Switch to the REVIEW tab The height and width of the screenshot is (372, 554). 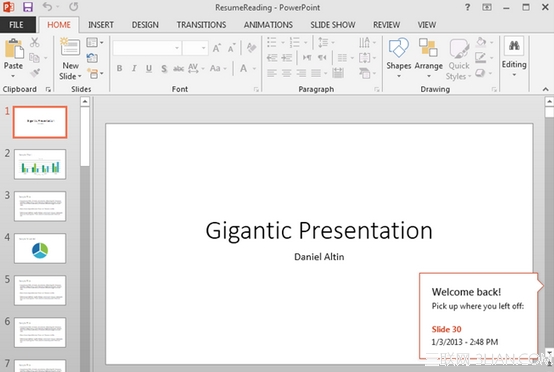click(x=387, y=25)
